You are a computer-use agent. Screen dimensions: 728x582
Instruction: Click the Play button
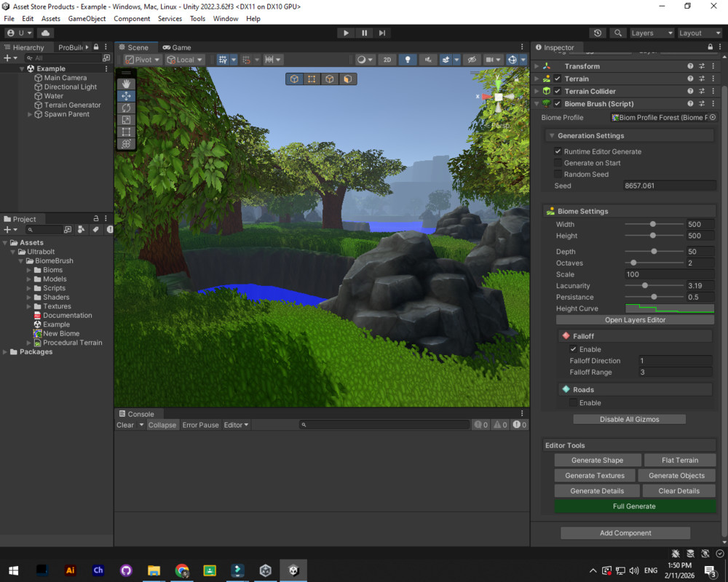pyautogui.click(x=346, y=33)
